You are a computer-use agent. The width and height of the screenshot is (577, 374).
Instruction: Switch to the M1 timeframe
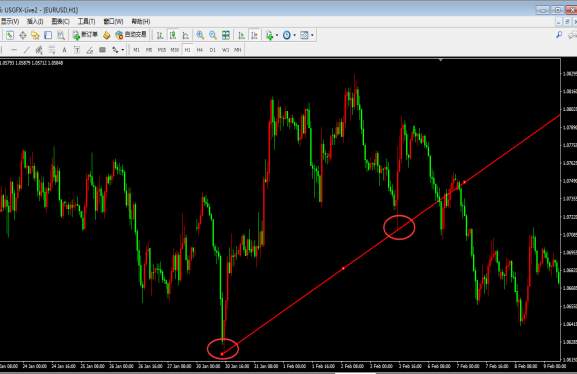click(136, 50)
